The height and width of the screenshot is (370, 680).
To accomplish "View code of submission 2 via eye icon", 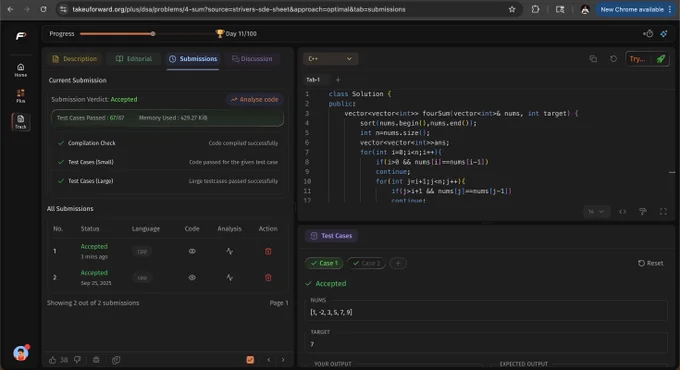I will pos(192,278).
